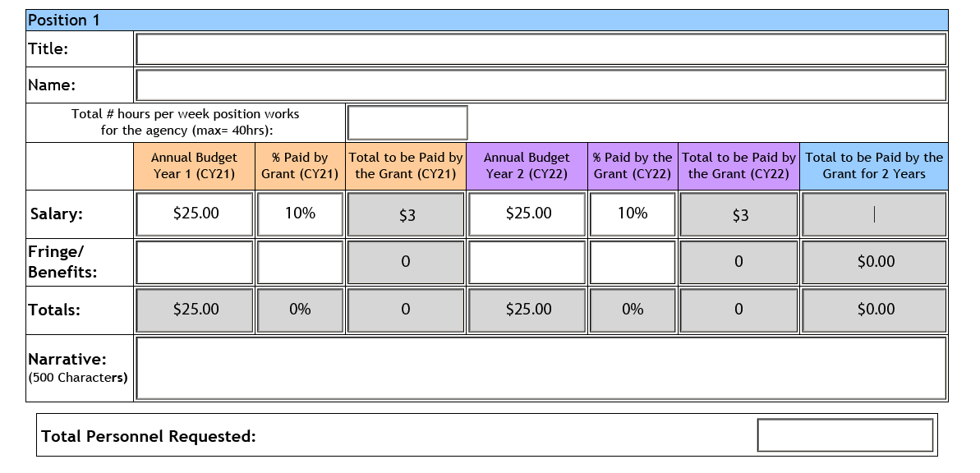Screen dimensions: 980x473
Task: Click Totals Annual Budget Year 1 cell
Action: 195,310
